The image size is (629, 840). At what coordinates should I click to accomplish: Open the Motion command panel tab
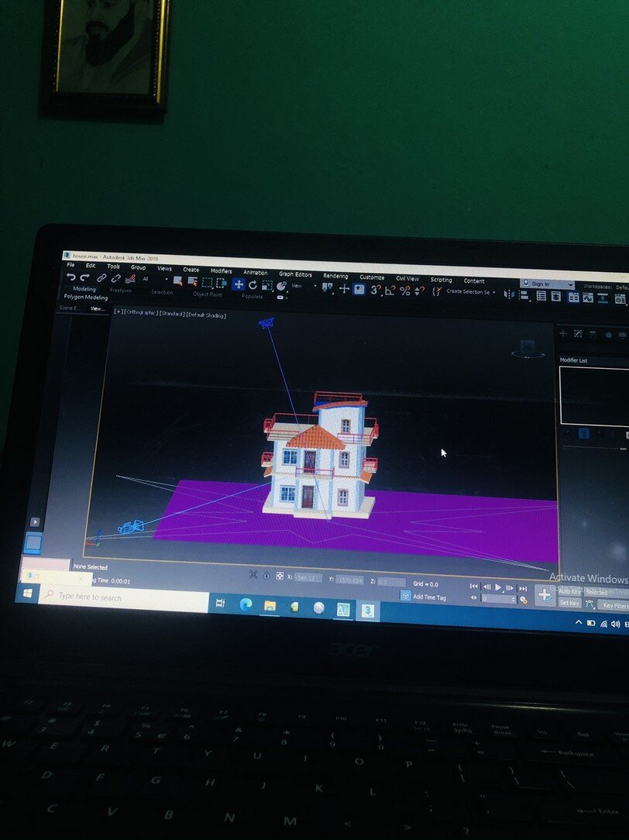pyautogui.click(x=608, y=335)
